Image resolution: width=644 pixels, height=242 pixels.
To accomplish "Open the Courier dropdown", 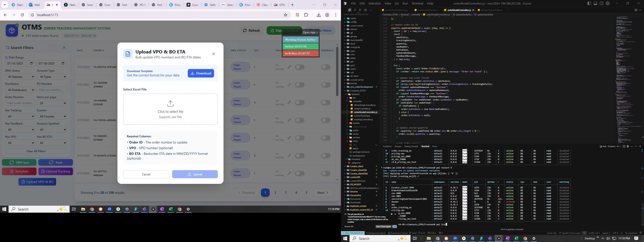I will [52, 116].
